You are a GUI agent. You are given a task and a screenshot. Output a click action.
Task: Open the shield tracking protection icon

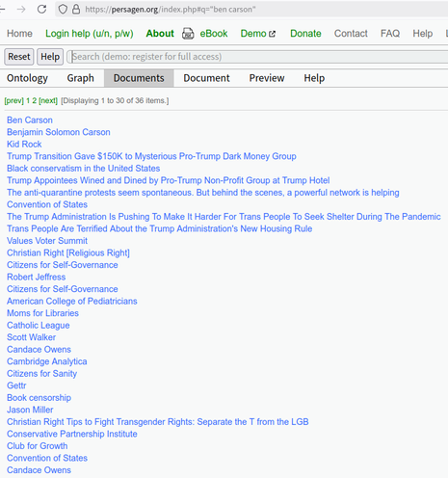[x=63, y=10]
